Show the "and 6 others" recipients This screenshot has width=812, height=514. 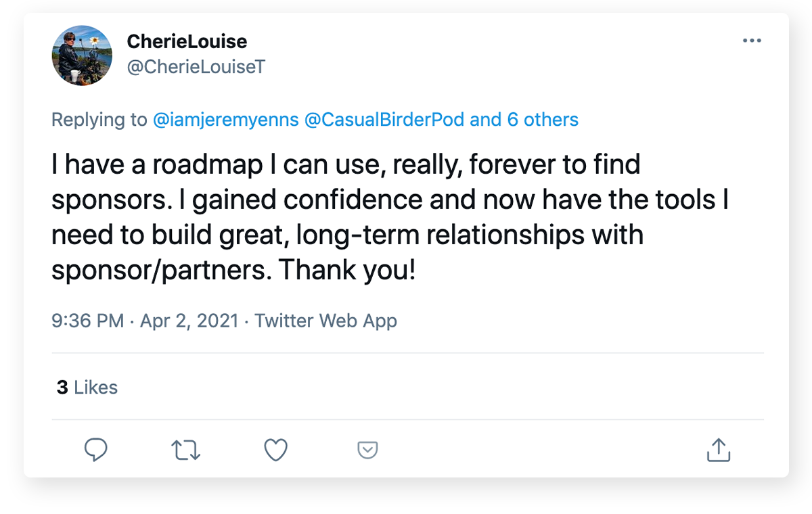coord(524,120)
